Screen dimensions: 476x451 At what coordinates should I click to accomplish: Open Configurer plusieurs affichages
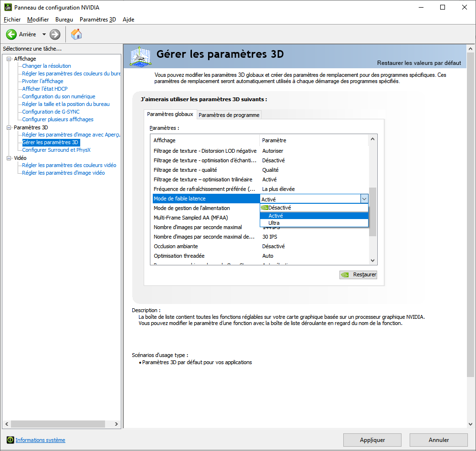click(x=58, y=119)
